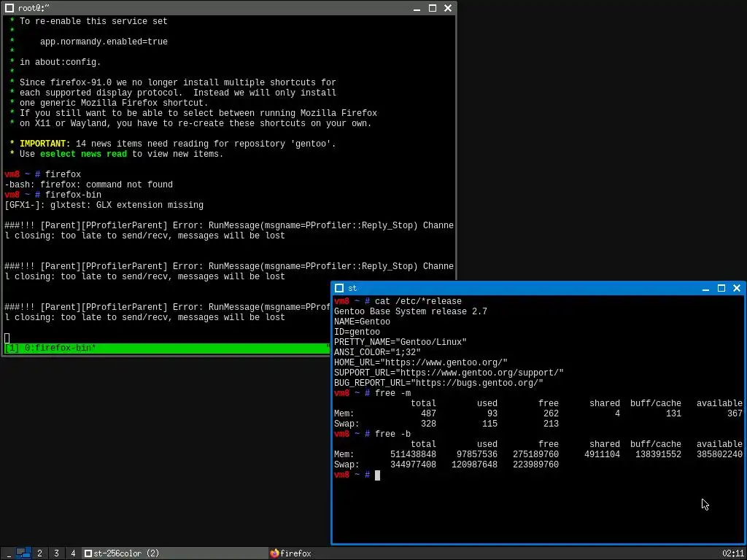
Task: Click the 'NAME=Gentoo' line
Action: [362, 322]
